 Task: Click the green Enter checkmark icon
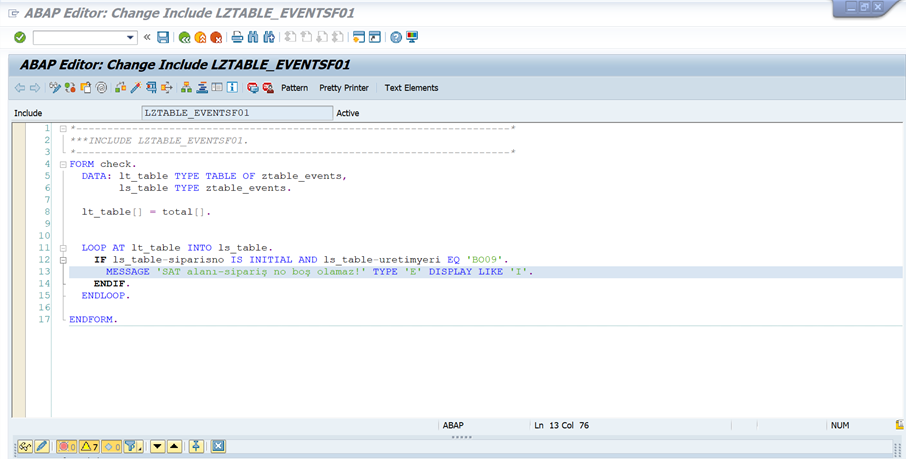pyautogui.click(x=20, y=38)
